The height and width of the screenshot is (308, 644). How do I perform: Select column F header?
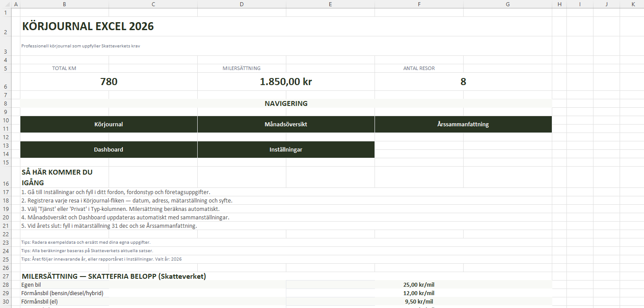[x=419, y=4]
